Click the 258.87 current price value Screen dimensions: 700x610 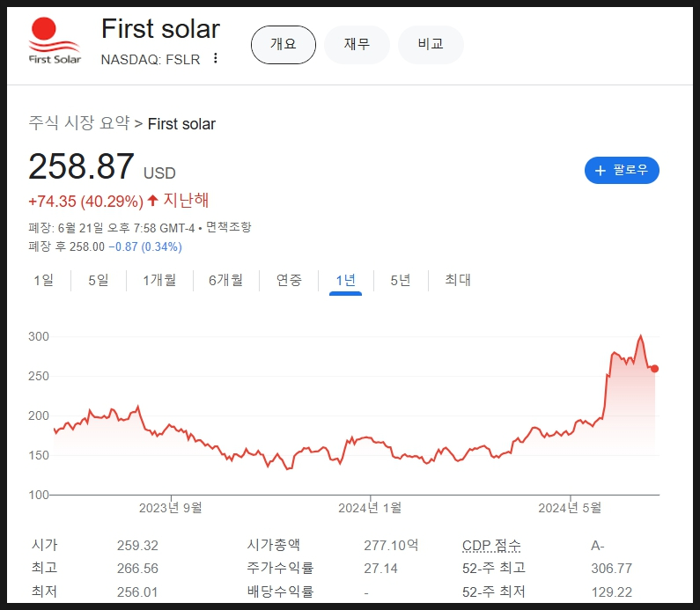pos(81,166)
